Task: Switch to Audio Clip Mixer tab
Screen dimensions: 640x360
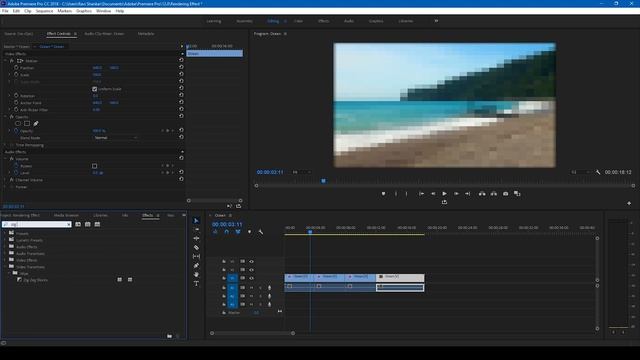Action: click(x=104, y=33)
